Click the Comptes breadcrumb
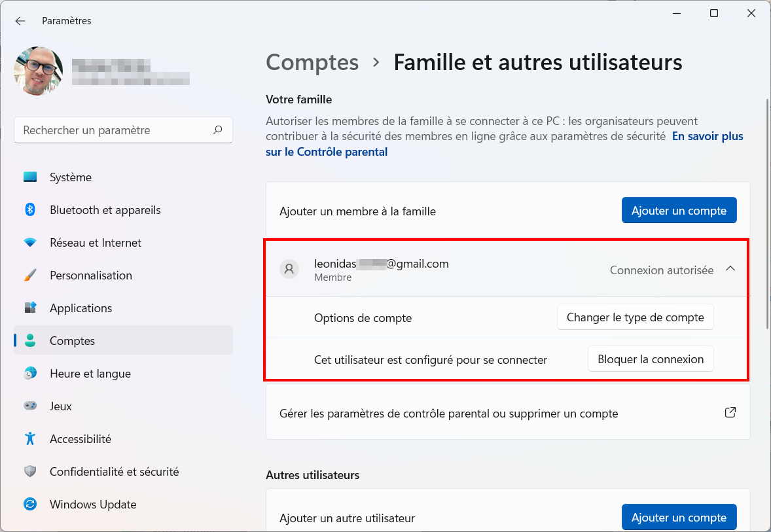 (312, 62)
